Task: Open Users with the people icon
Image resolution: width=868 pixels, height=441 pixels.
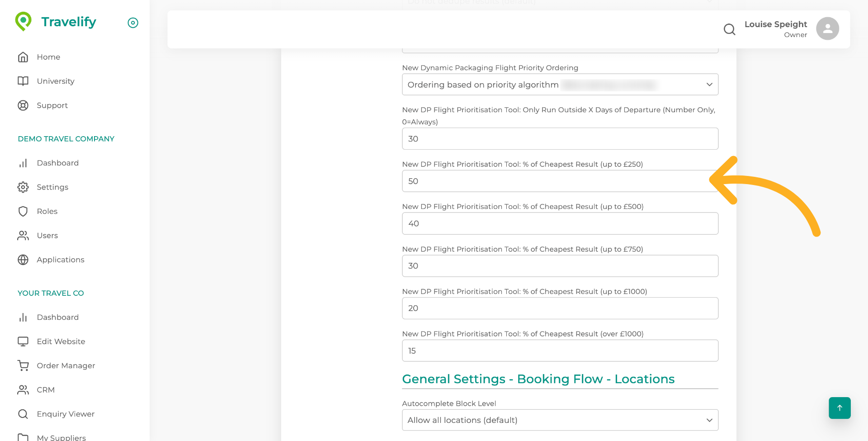Action: (x=23, y=236)
